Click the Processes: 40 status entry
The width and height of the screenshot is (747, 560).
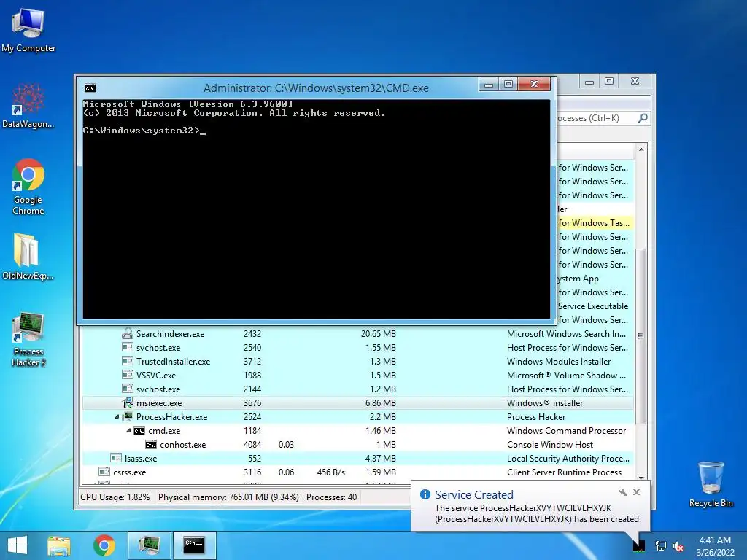(x=332, y=497)
